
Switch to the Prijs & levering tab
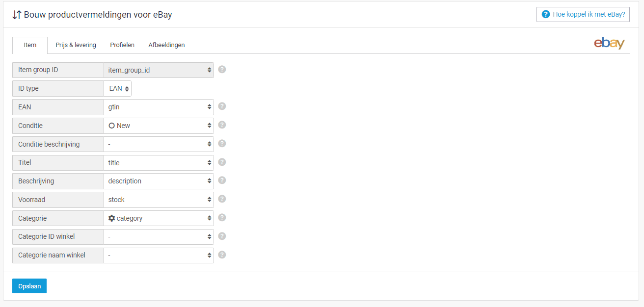[76, 45]
